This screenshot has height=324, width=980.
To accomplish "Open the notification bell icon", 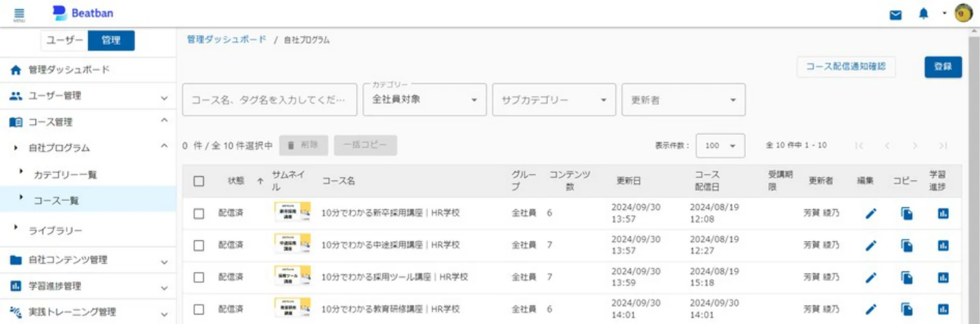I will coord(924,14).
